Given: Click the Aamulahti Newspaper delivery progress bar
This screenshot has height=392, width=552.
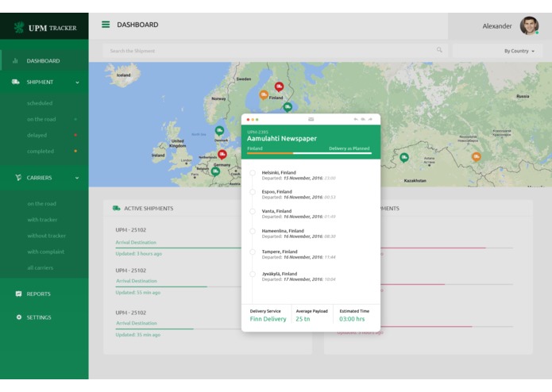Looking at the screenshot, I should point(310,153).
